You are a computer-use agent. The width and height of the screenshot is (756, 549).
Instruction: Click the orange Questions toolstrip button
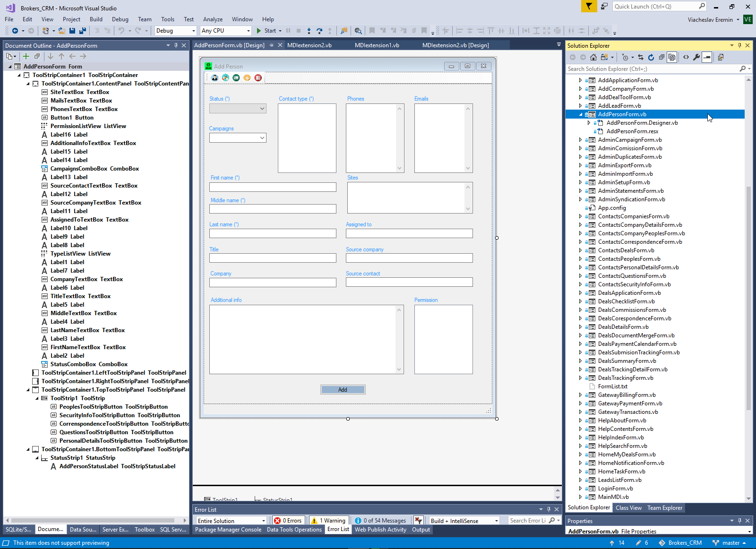(247, 77)
